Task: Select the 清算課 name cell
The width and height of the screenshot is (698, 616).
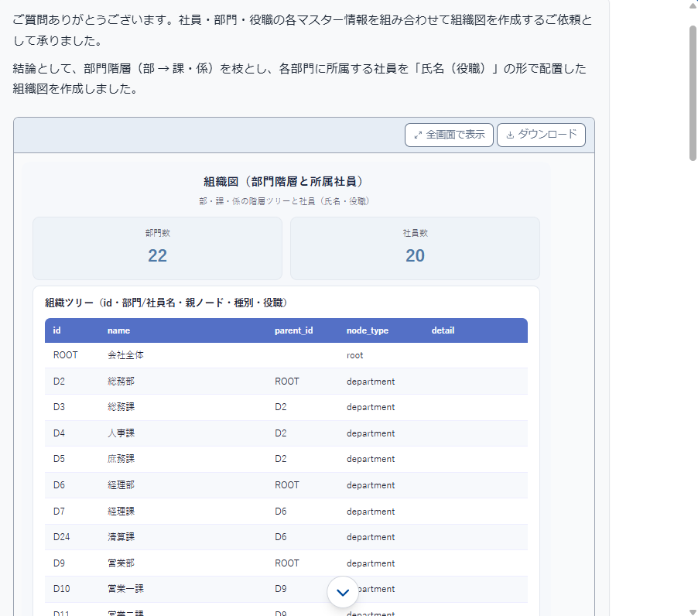Action: [x=121, y=537]
